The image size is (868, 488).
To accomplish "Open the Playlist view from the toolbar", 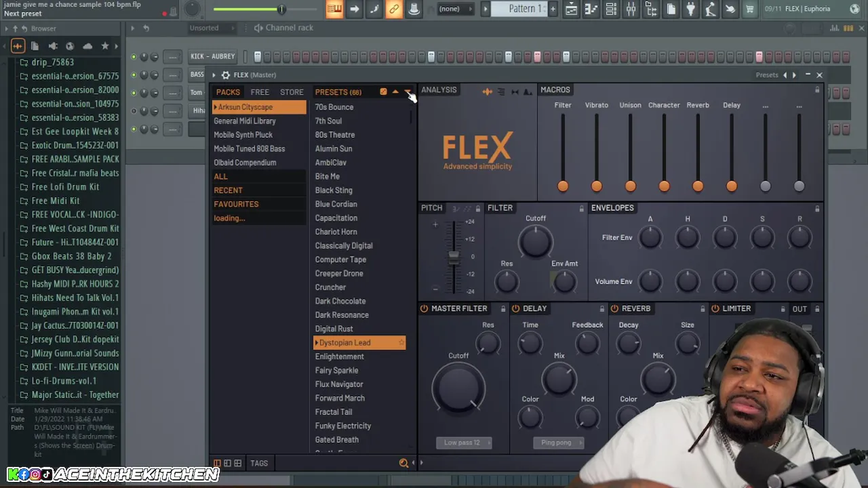I will [571, 9].
